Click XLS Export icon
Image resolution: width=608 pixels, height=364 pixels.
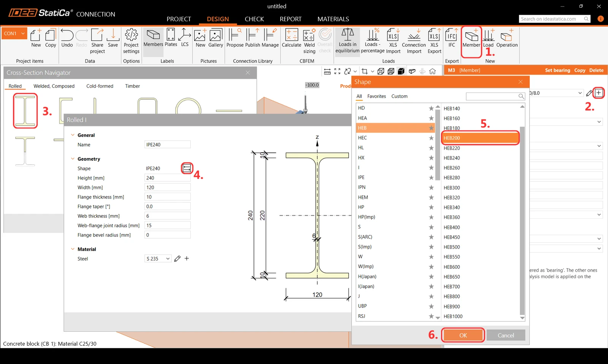[434, 41]
